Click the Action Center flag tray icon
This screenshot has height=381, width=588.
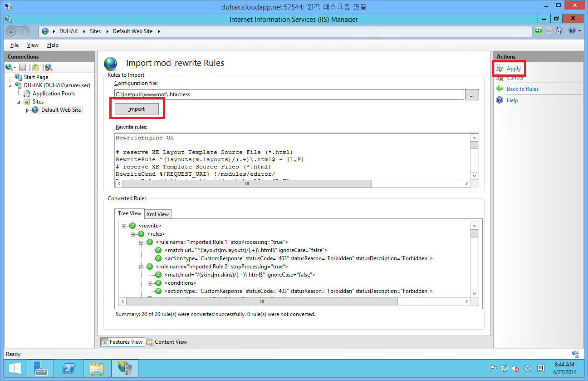click(x=494, y=368)
